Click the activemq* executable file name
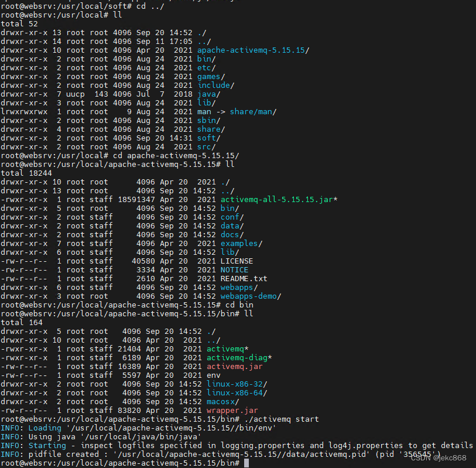Screen dimensions: 476x468 (x=227, y=349)
